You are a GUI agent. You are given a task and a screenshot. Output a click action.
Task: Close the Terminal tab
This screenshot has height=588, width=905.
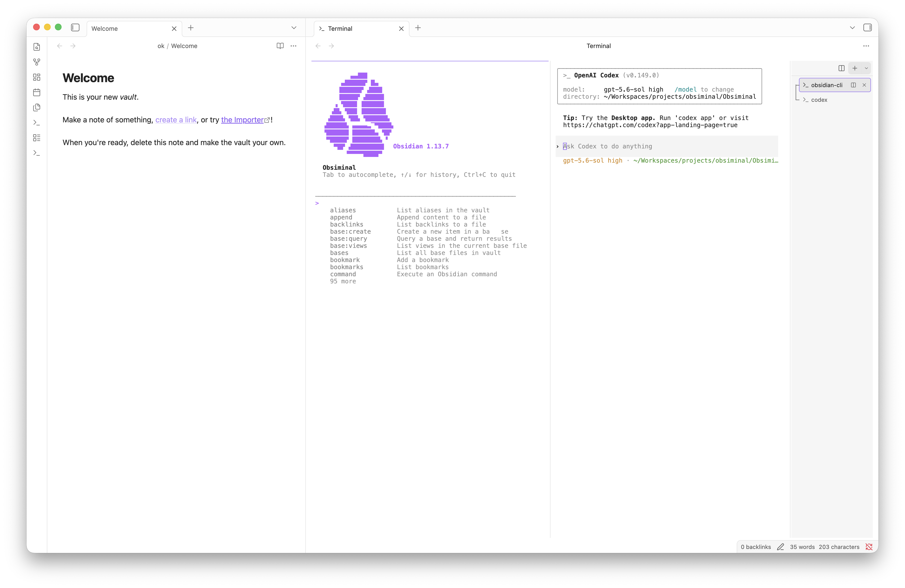[401, 29]
